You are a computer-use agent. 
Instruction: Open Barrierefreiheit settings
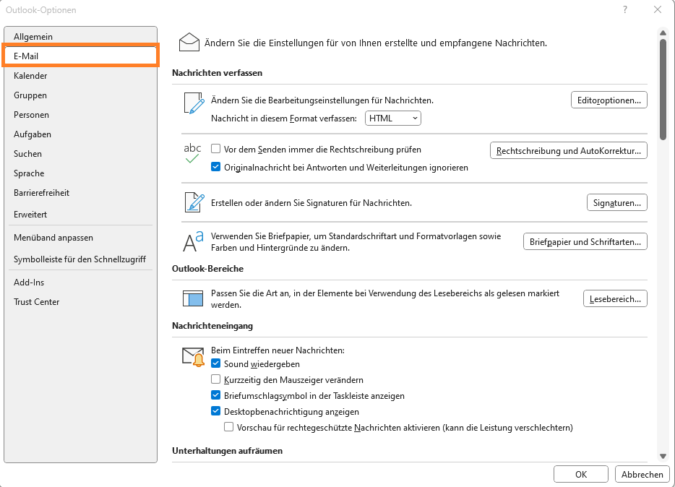click(81, 193)
